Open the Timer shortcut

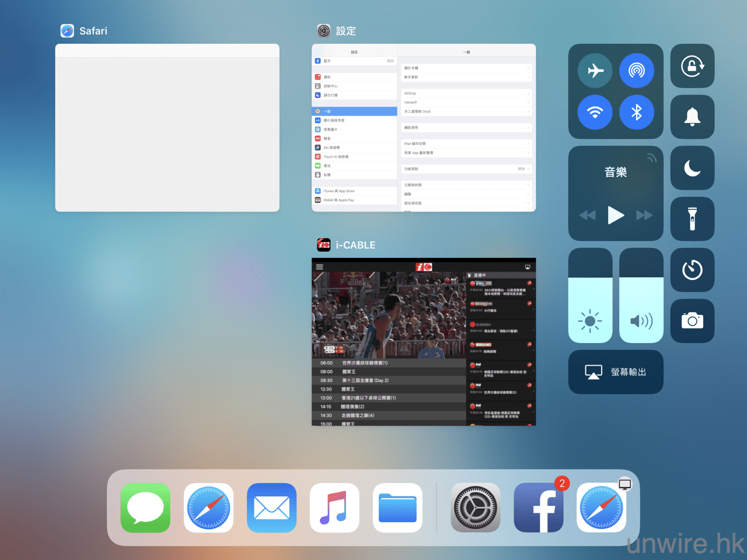tap(692, 269)
